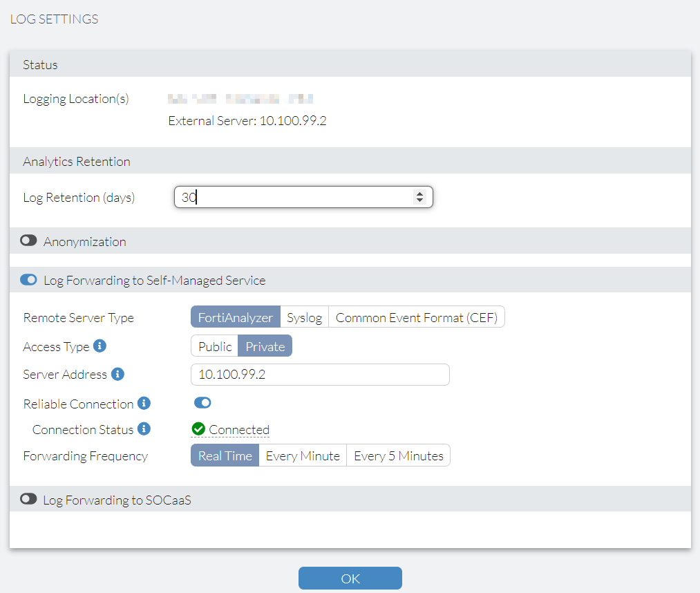Image resolution: width=700 pixels, height=593 pixels.
Task: Enable the Anonymization toggle
Action: click(28, 240)
